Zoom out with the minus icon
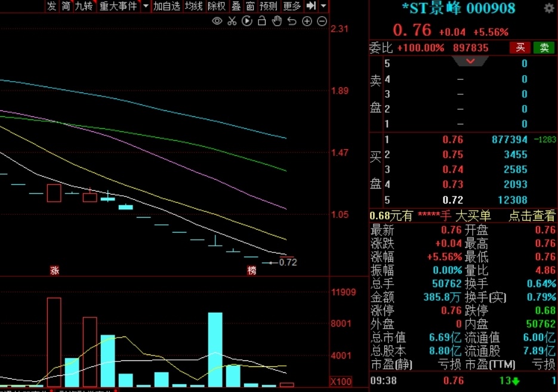Viewport: 558px width, 392px height. tap(322, 21)
